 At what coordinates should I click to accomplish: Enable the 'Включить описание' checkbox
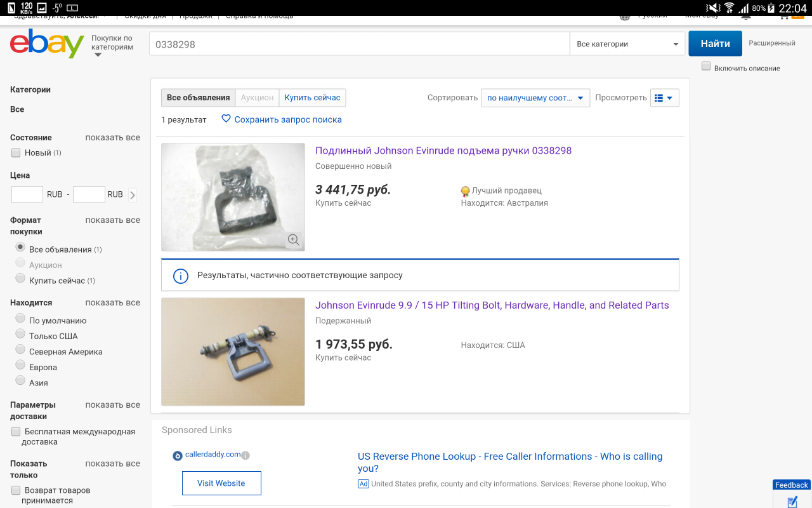click(x=706, y=67)
